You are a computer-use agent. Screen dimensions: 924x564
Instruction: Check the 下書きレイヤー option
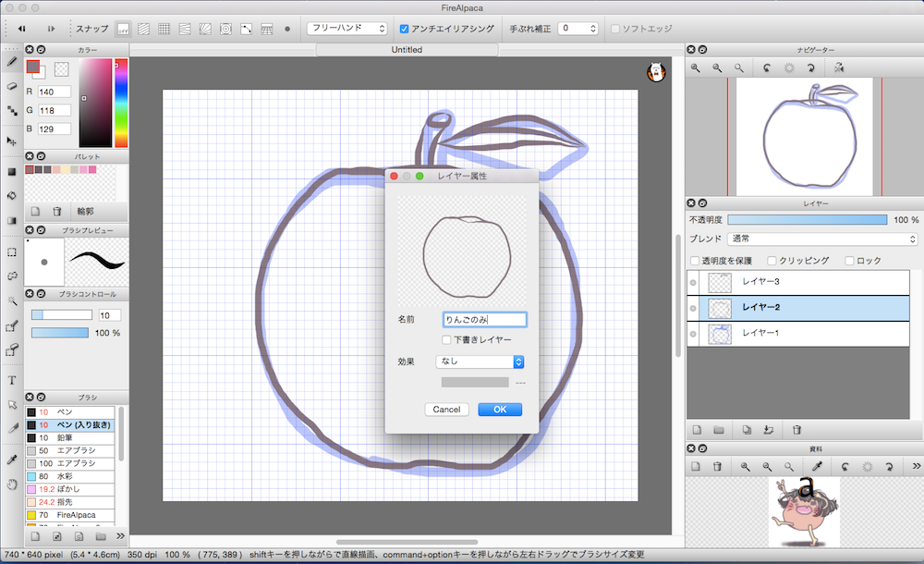[446, 340]
